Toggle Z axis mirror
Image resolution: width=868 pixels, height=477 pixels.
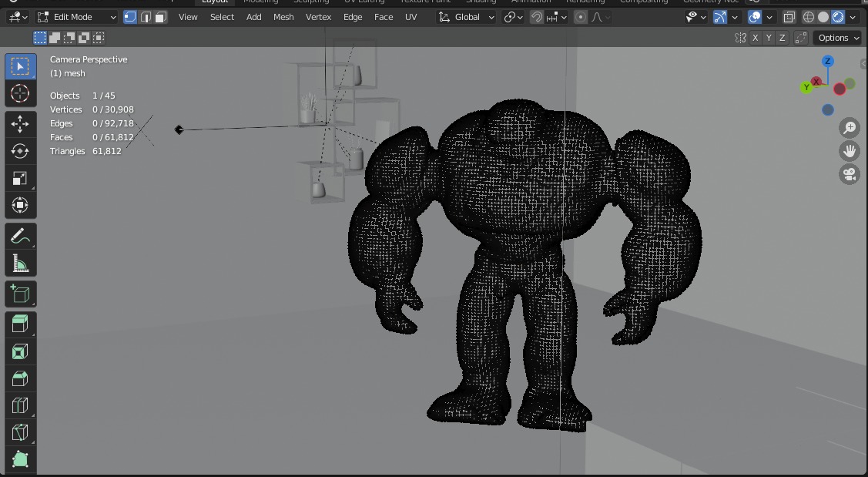coord(783,38)
